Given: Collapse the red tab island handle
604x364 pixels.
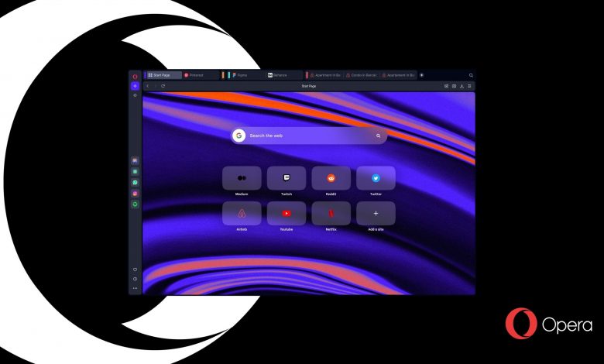Looking at the screenshot, I should click(307, 75).
